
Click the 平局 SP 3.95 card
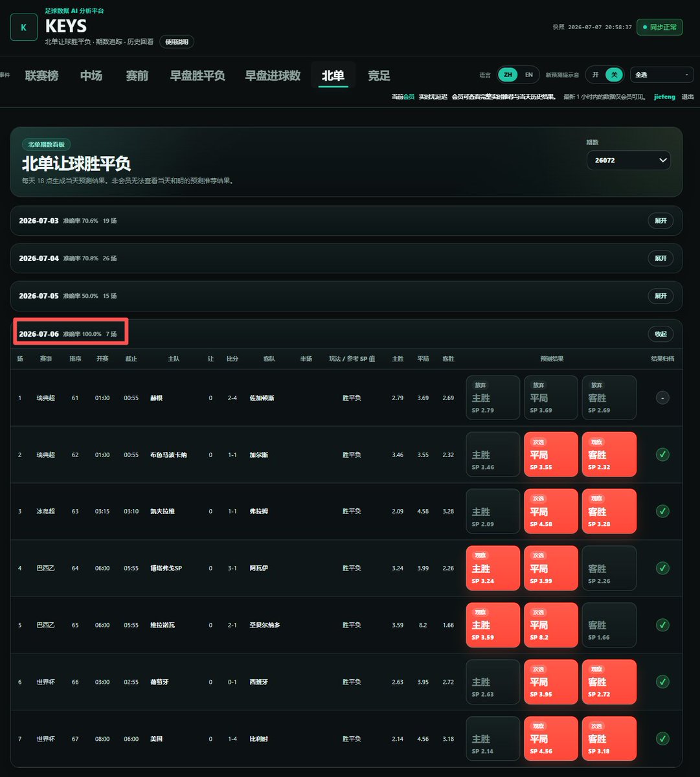pyautogui.click(x=551, y=682)
